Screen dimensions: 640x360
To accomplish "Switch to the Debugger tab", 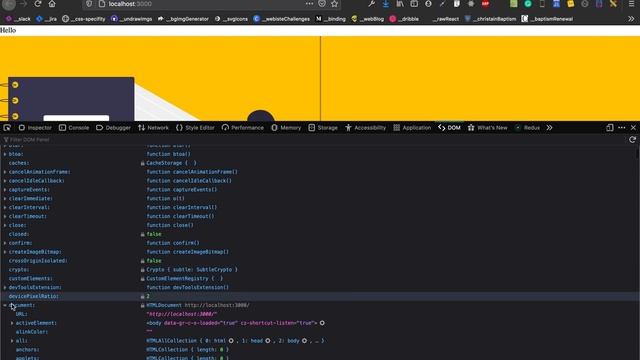I will click(113, 128).
